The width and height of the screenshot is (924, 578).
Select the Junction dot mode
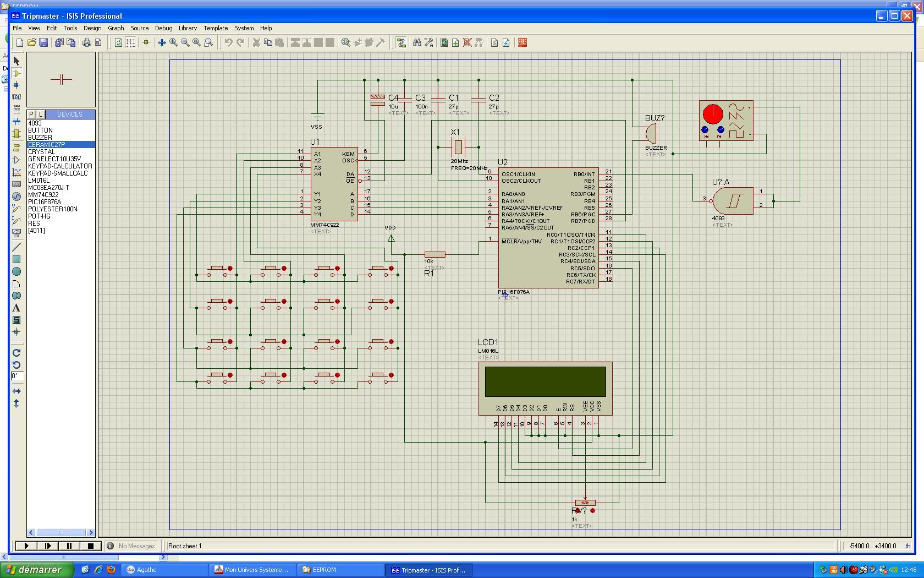point(16,85)
